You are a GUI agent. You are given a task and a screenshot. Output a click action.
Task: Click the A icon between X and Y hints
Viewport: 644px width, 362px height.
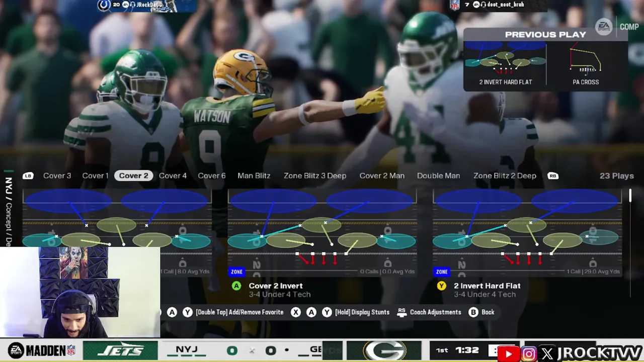click(311, 312)
